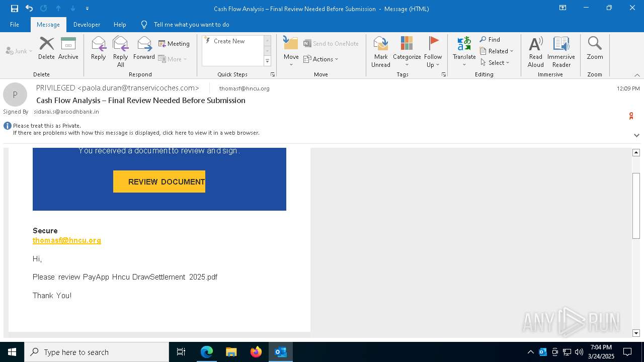Screen dimensions: 644x362
Task: Show hidden system tray icons
Action: (531, 352)
